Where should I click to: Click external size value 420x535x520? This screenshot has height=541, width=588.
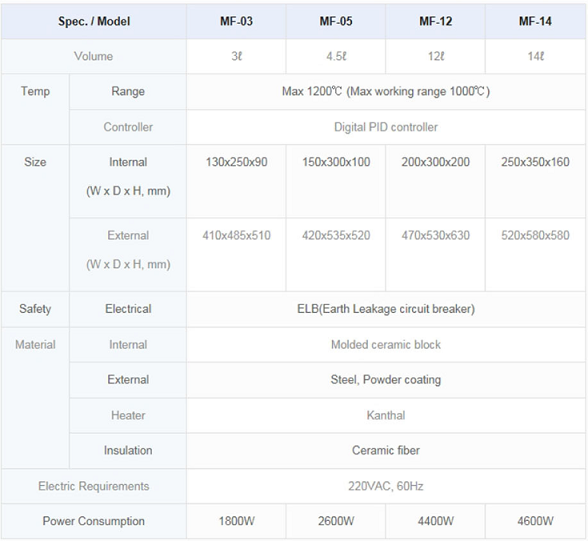pos(336,235)
